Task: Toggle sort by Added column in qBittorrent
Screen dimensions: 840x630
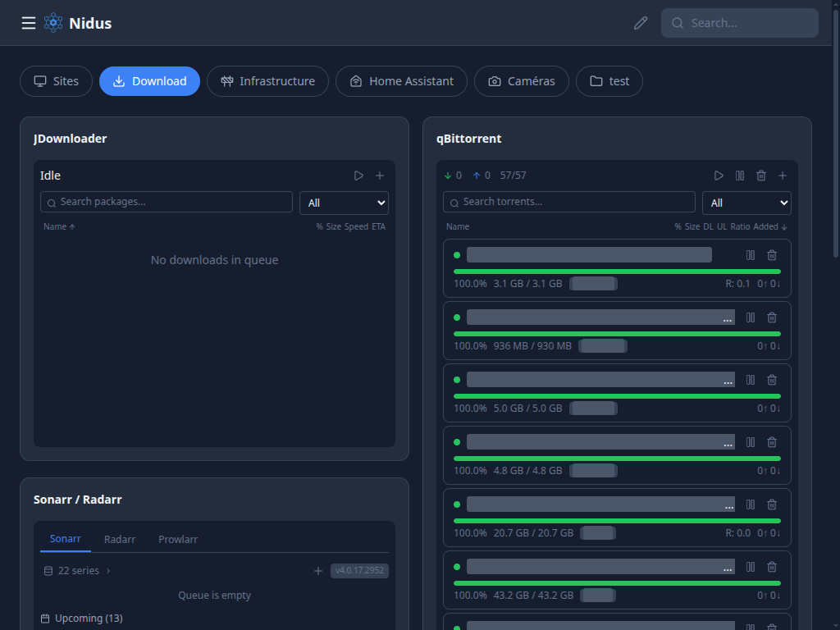Action: coord(770,226)
